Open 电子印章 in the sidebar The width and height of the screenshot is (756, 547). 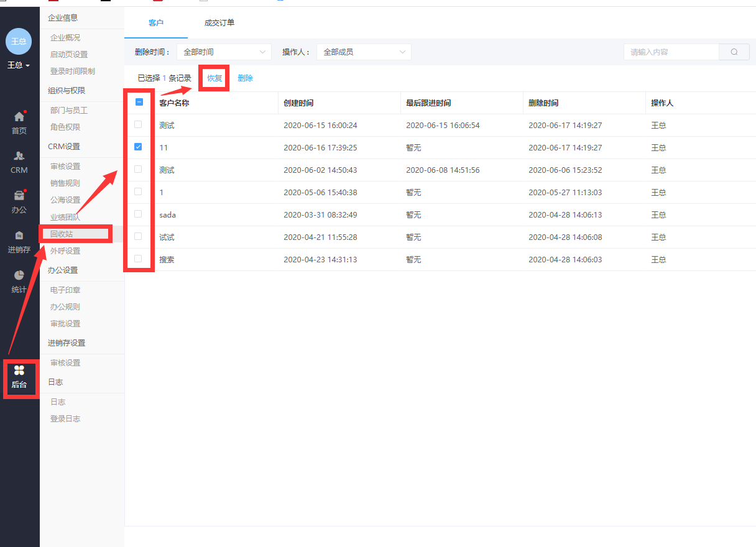(65, 290)
